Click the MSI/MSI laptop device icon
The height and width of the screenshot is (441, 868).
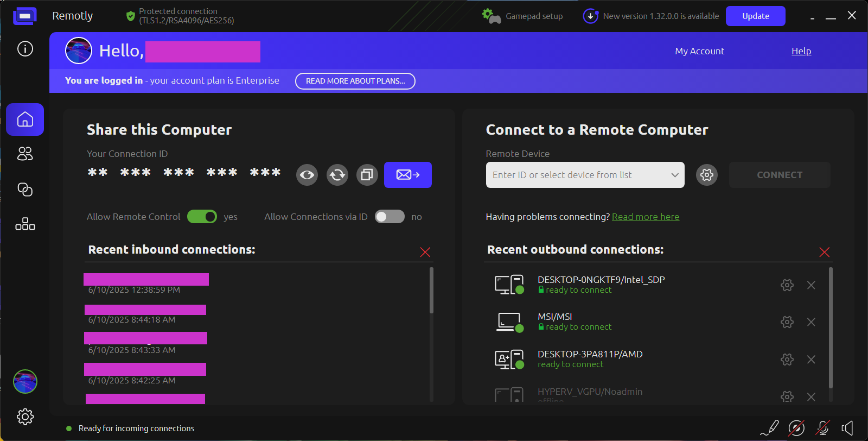click(x=509, y=322)
